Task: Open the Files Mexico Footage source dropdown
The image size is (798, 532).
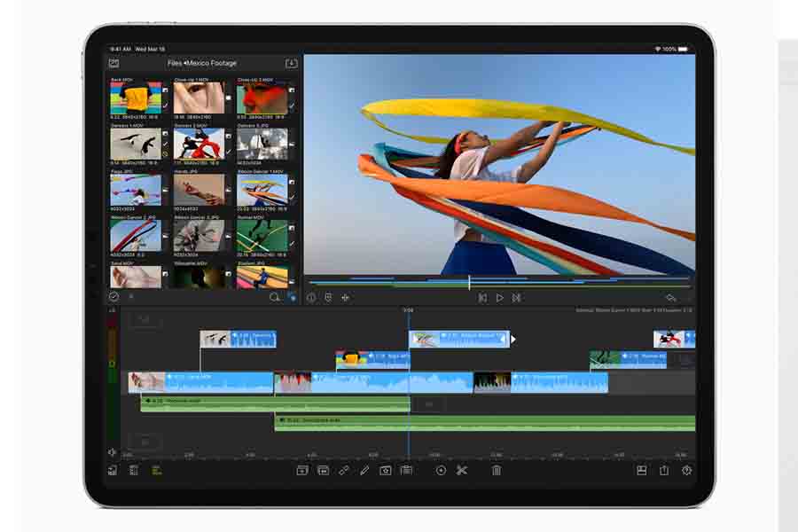Action: [x=202, y=63]
